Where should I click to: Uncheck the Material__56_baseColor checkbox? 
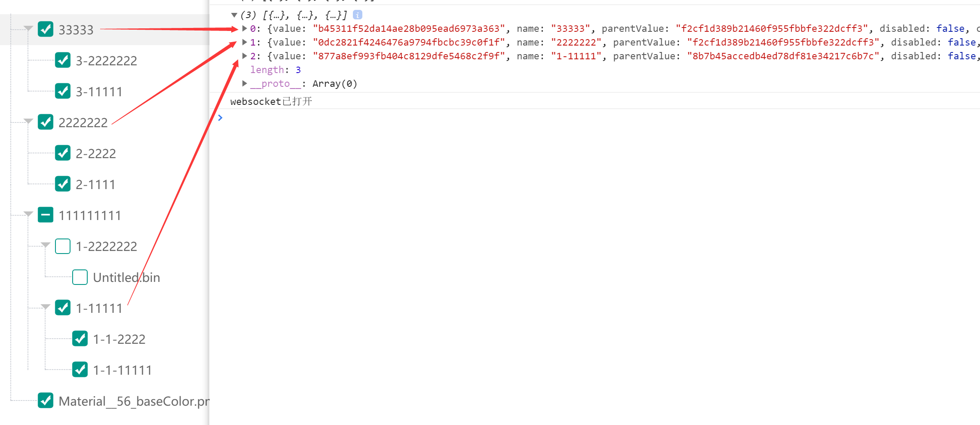click(x=45, y=401)
